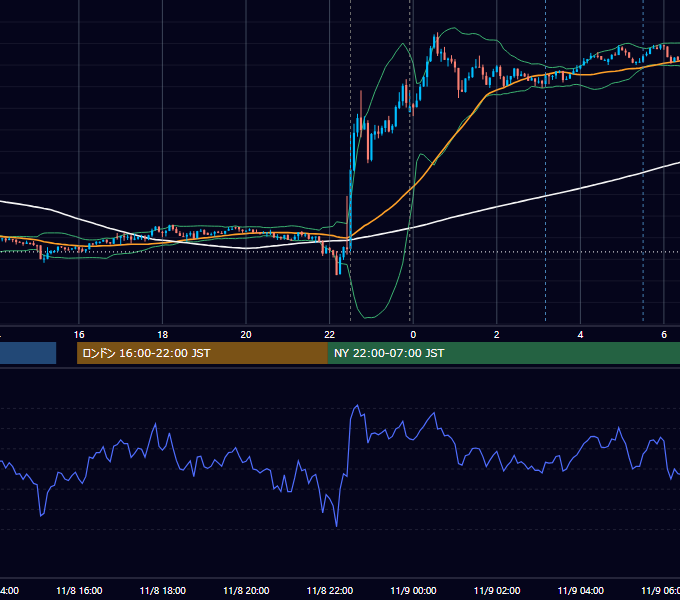Click the 11/9 04:00 time label

(x=580, y=590)
